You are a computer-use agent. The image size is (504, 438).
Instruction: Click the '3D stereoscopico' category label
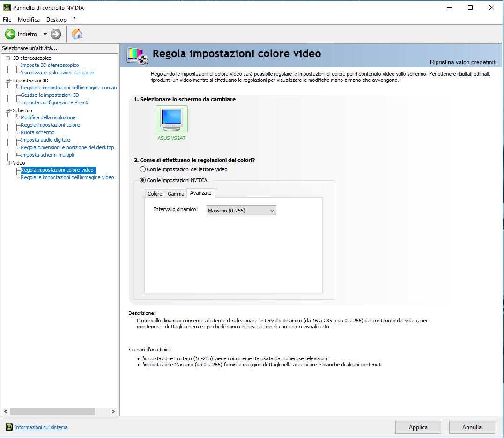pos(32,58)
